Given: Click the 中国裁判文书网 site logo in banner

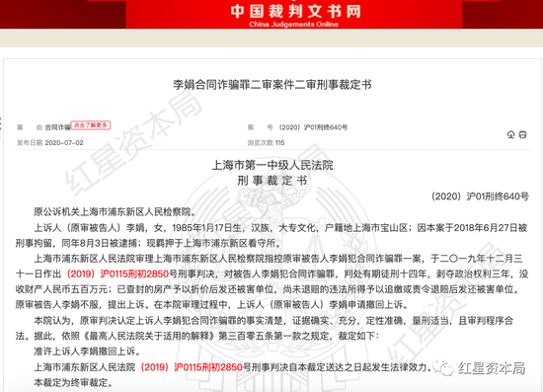Looking at the screenshot, I should [x=295, y=12].
